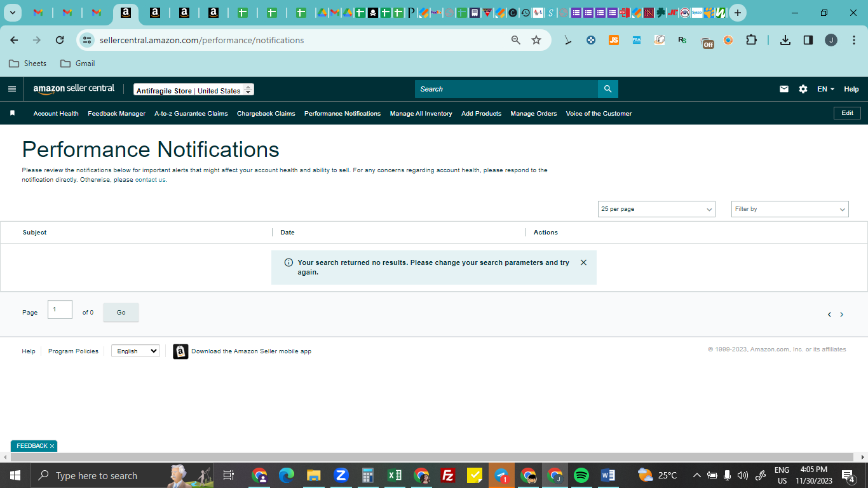Open the EN language dropdown
The width and height of the screenshot is (868, 488).
click(x=825, y=89)
